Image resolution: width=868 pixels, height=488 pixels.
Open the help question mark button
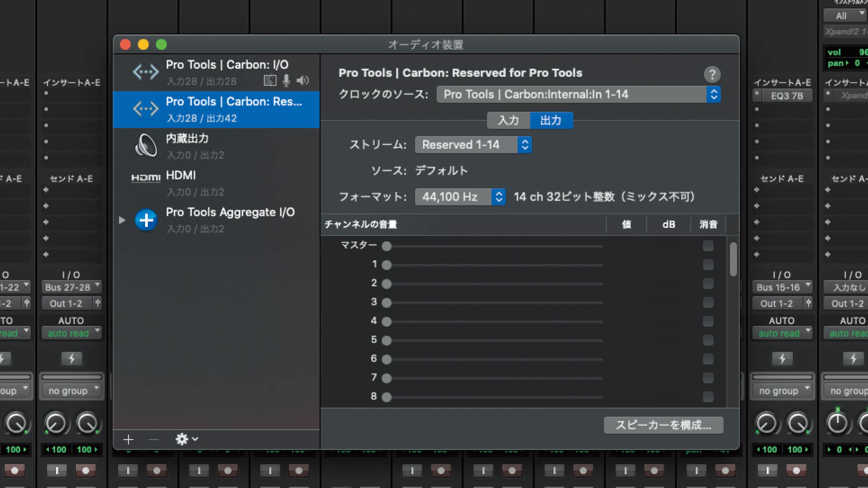[x=712, y=74]
